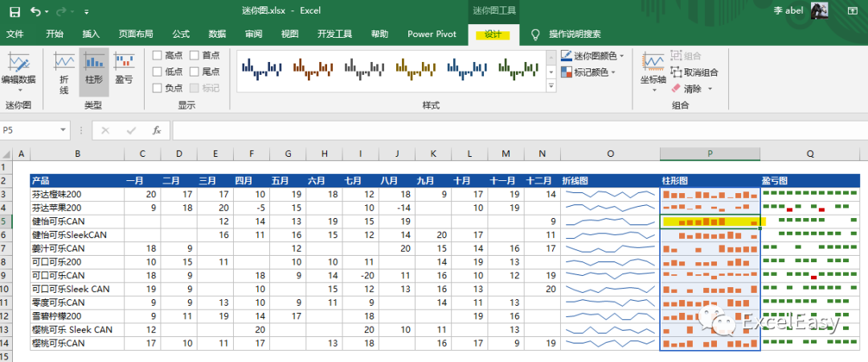
Task: Select the gray sparkline style
Action: [364, 68]
